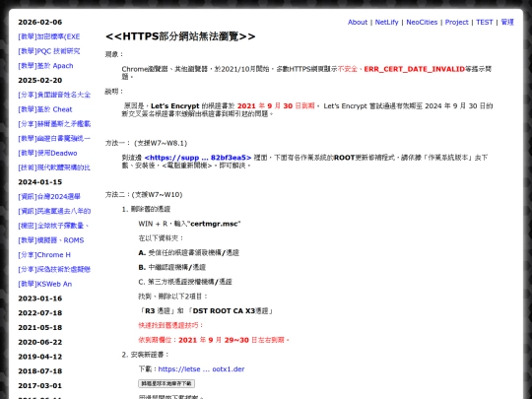The height and width of the screenshot is (399, 532).
Task: Open the NeoCities navigation link
Action: click(422, 22)
